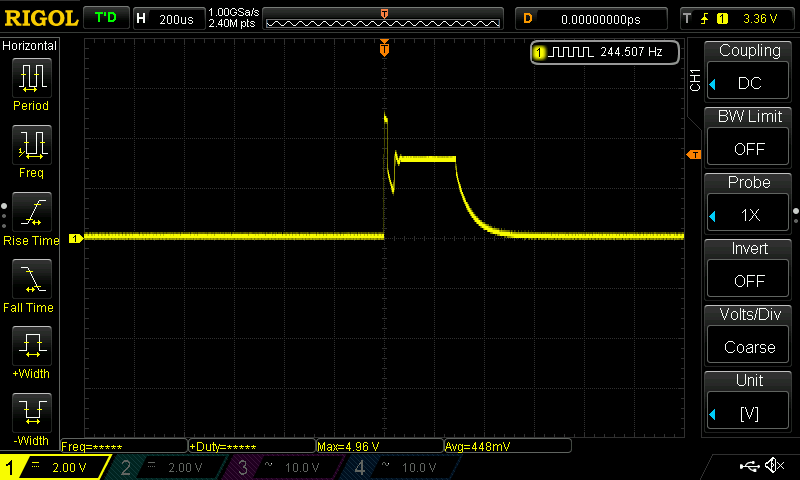Click the 1.00GSa/s sample rate text
Image resolution: width=800 pixels, height=480 pixels.
coord(234,12)
